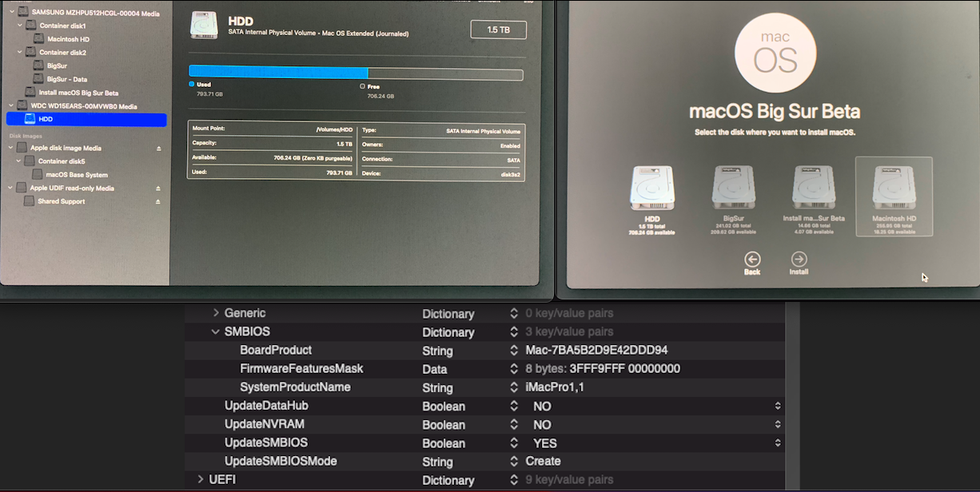Image resolution: width=980 pixels, height=492 pixels.
Task: Select the WDC WD15EARS drive icon
Action: [x=22, y=105]
